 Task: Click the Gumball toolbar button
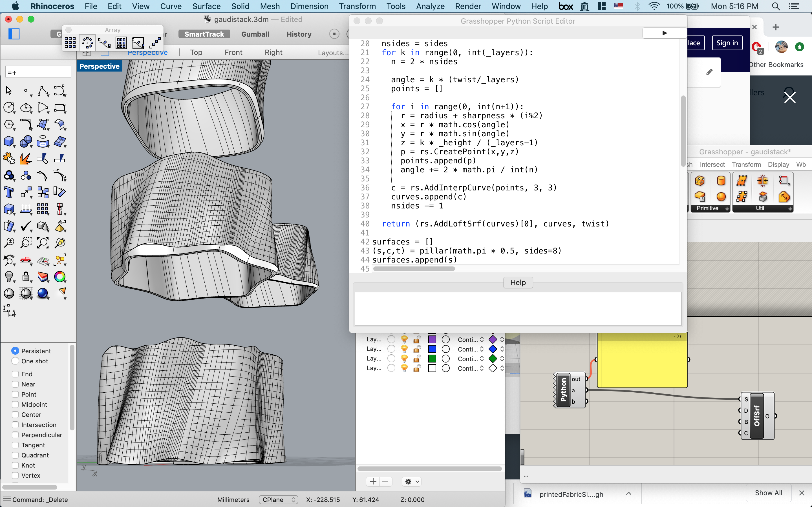[255, 33]
